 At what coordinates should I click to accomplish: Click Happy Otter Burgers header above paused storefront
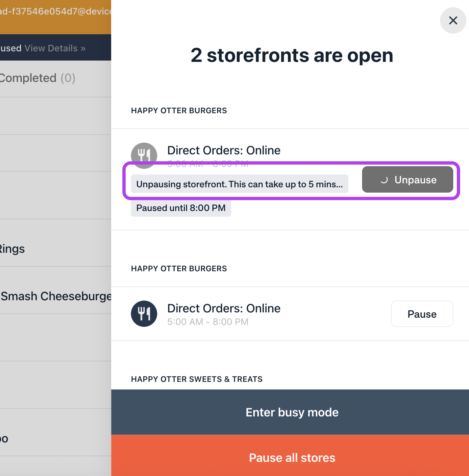click(179, 111)
